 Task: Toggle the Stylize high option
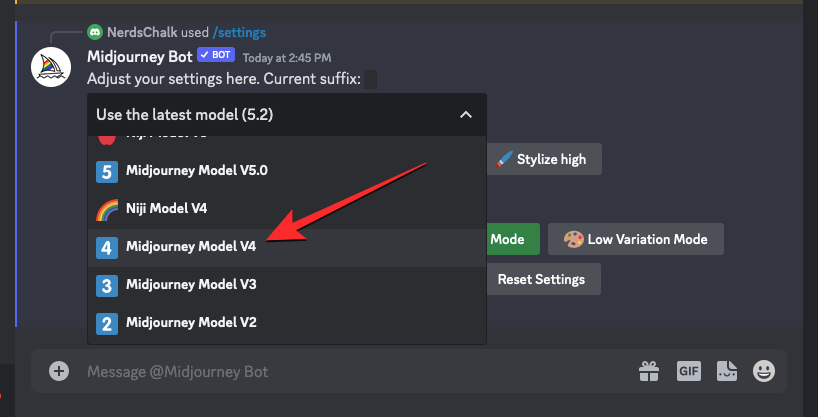click(544, 159)
